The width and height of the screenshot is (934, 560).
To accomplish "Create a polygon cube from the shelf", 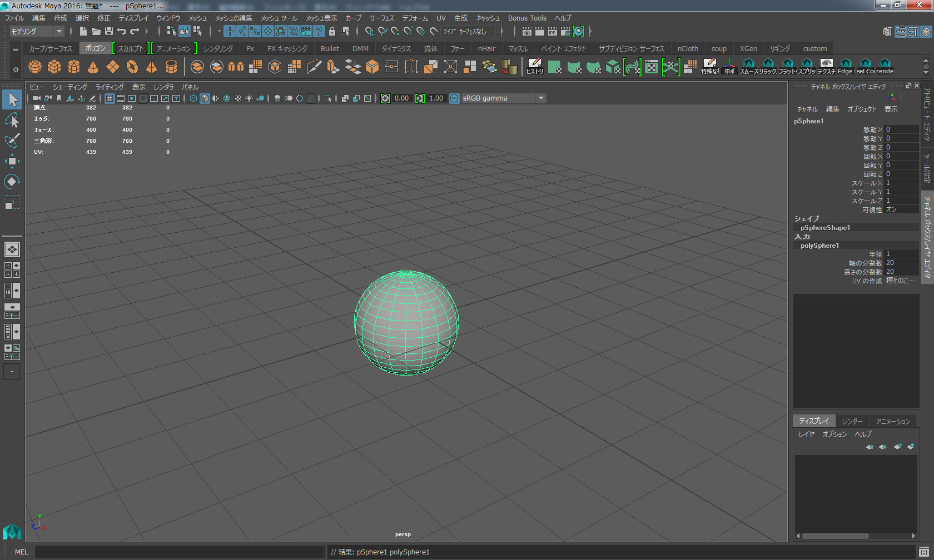I will point(54,67).
